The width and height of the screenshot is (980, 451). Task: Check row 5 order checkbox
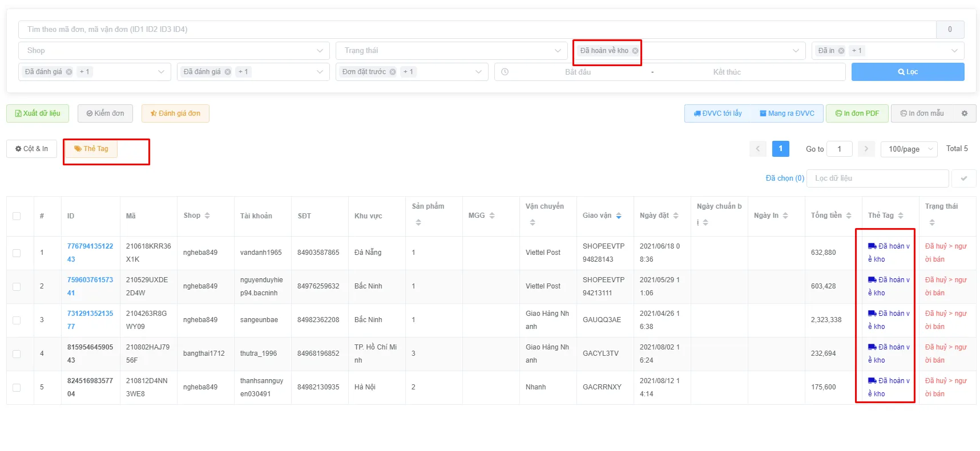(x=17, y=387)
